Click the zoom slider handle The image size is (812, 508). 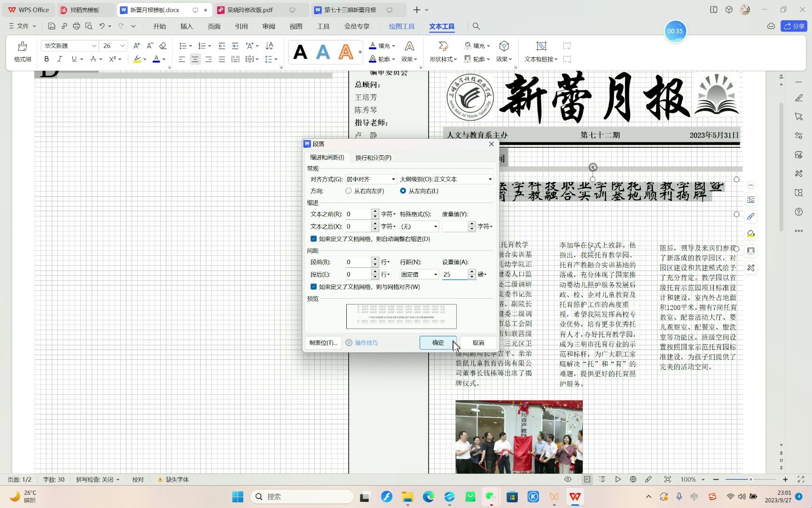pyautogui.click(x=750, y=479)
